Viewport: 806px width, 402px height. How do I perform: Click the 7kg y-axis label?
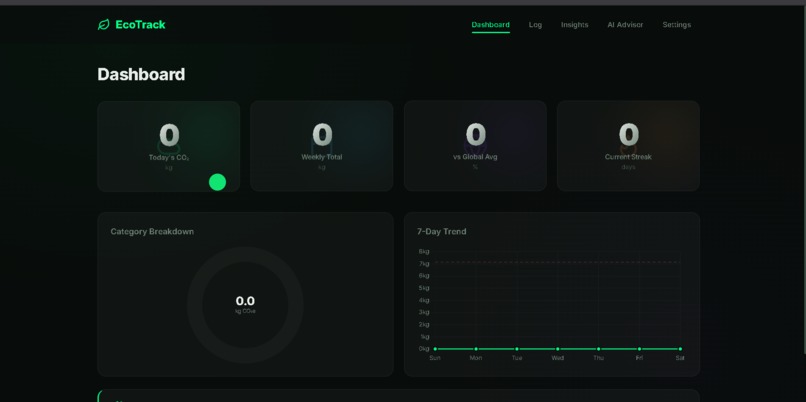tap(424, 264)
